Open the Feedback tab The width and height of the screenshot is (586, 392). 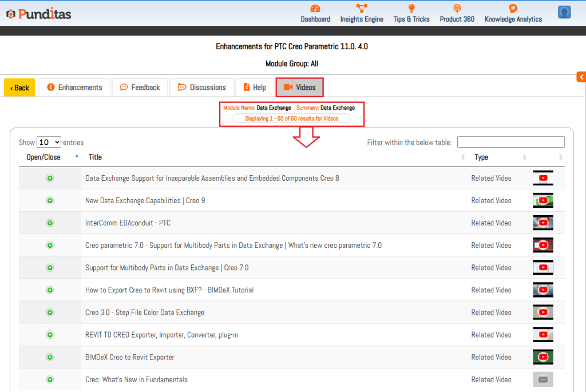pyautogui.click(x=140, y=88)
